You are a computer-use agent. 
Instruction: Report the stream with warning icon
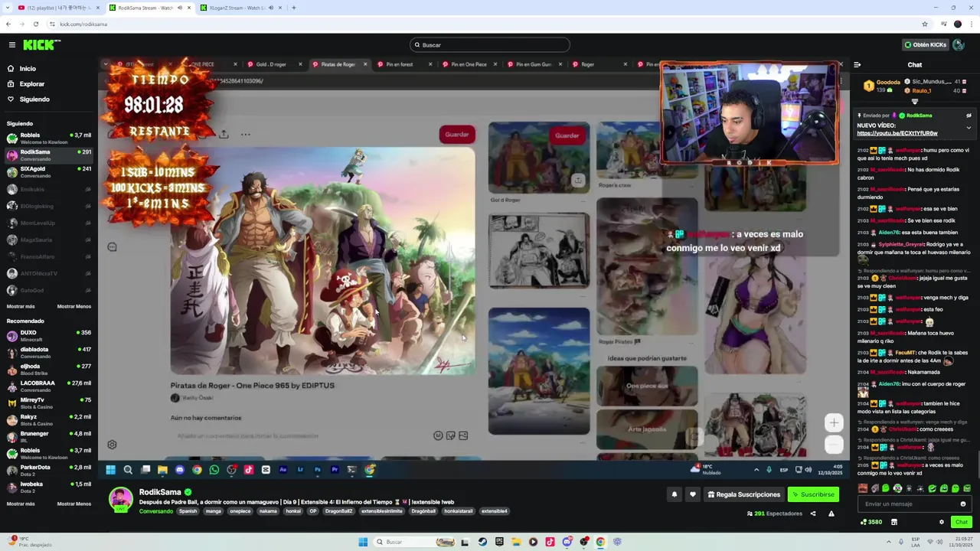tap(831, 514)
